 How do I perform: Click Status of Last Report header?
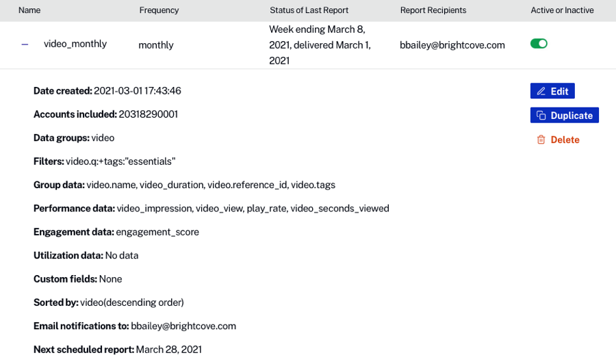tap(309, 10)
